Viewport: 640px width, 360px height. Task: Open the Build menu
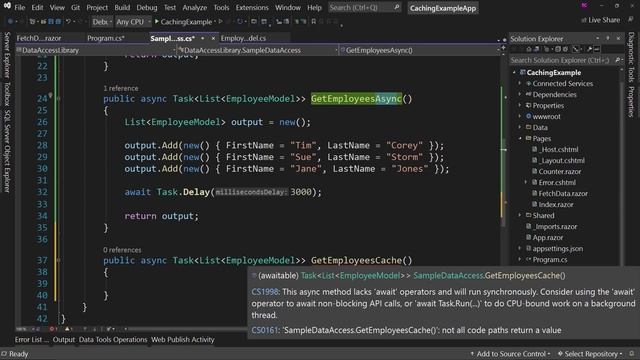[122, 7]
